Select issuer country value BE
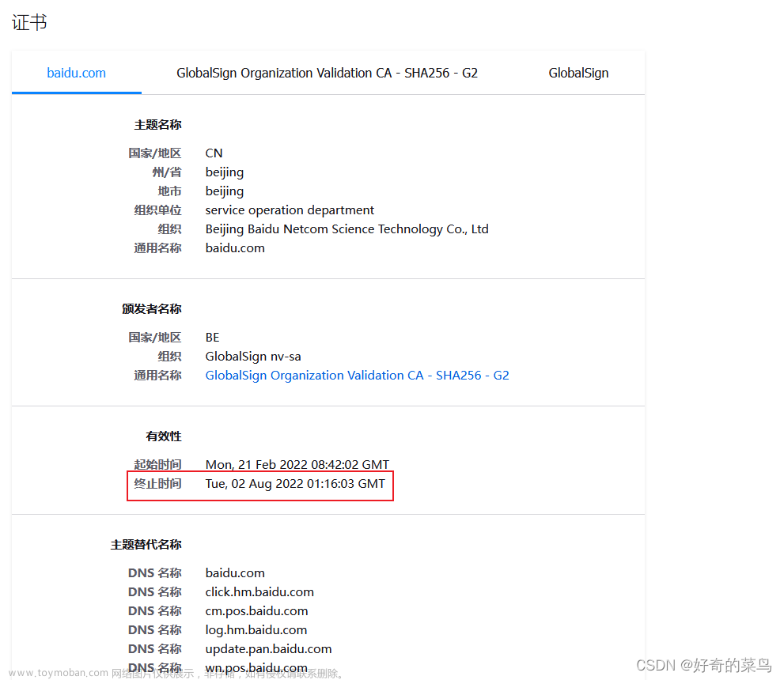The image size is (784, 680). tap(213, 338)
